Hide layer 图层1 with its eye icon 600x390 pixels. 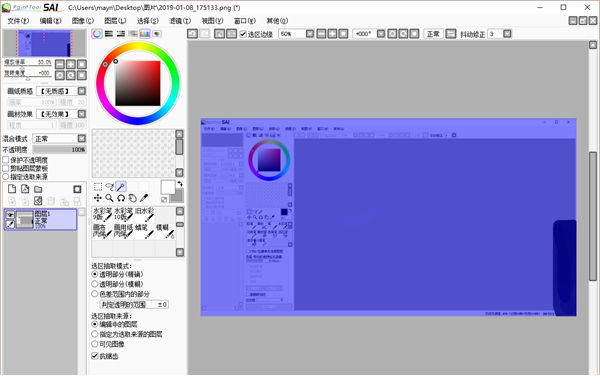coord(10,215)
